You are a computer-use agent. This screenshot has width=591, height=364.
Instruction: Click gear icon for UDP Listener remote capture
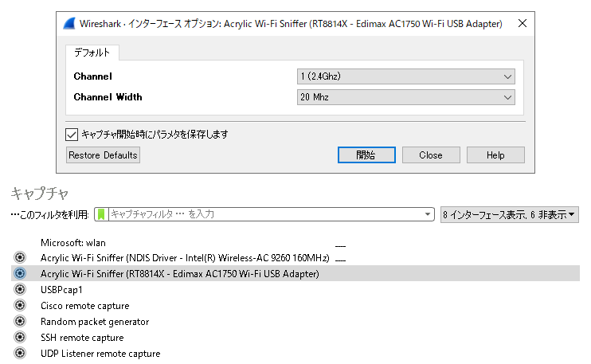20,353
